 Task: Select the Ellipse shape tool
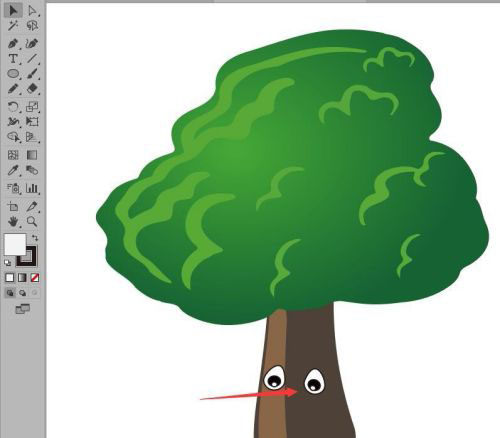point(13,74)
